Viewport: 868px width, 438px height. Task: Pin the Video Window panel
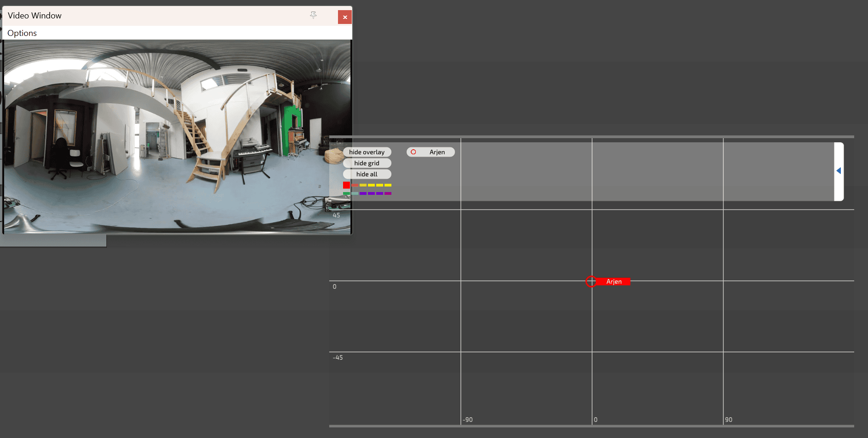(313, 15)
